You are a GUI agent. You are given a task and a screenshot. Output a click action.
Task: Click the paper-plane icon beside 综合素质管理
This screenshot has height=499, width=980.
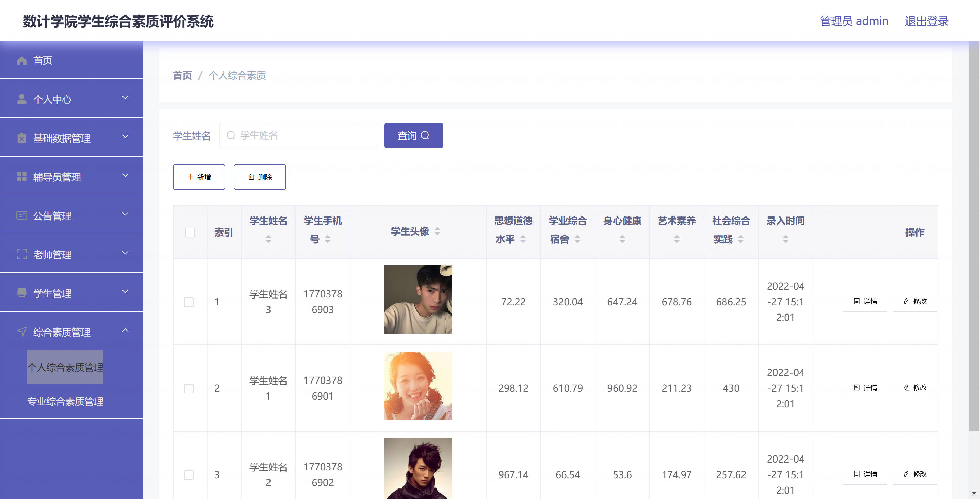click(22, 332)
